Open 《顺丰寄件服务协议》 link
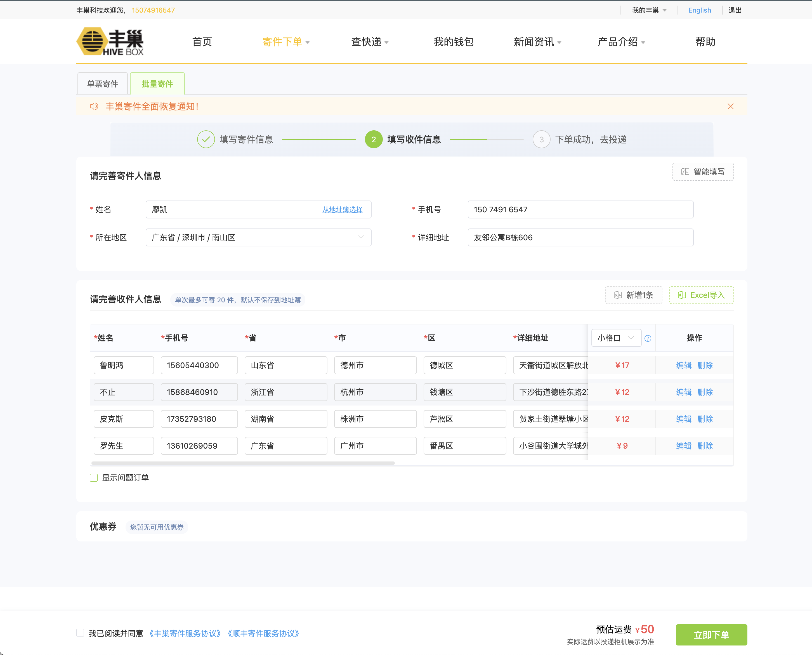Viewport: 812px width, 655px height. pos(263,633)
